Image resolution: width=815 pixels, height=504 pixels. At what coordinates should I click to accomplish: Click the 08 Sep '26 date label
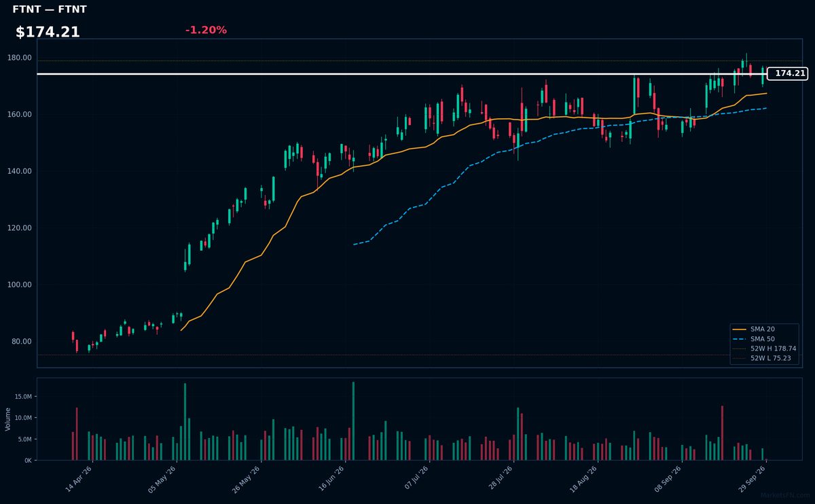(x=668, y=478)
